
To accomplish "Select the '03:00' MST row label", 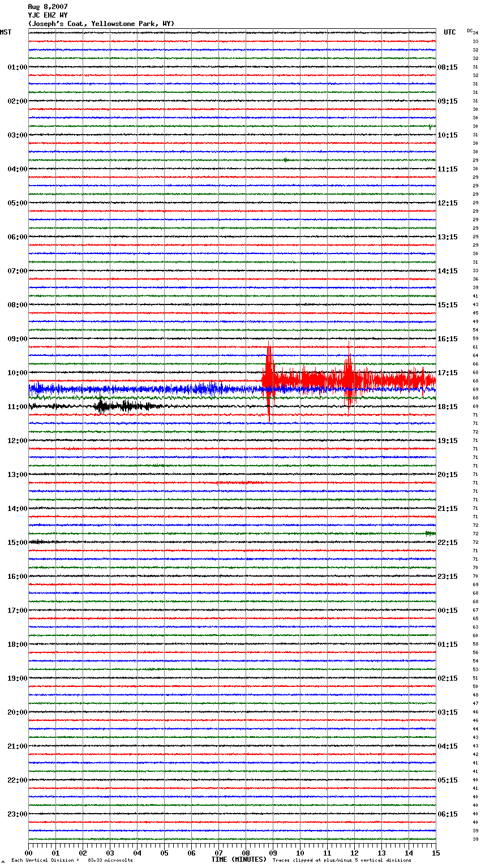I will pyautogui.click(x=17, y=135).
